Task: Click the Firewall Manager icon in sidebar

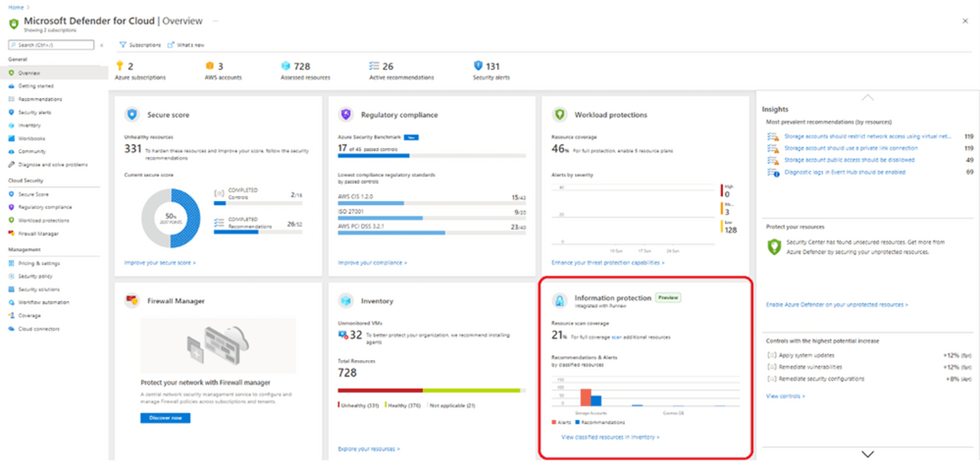Action: [x=12, y=233]
